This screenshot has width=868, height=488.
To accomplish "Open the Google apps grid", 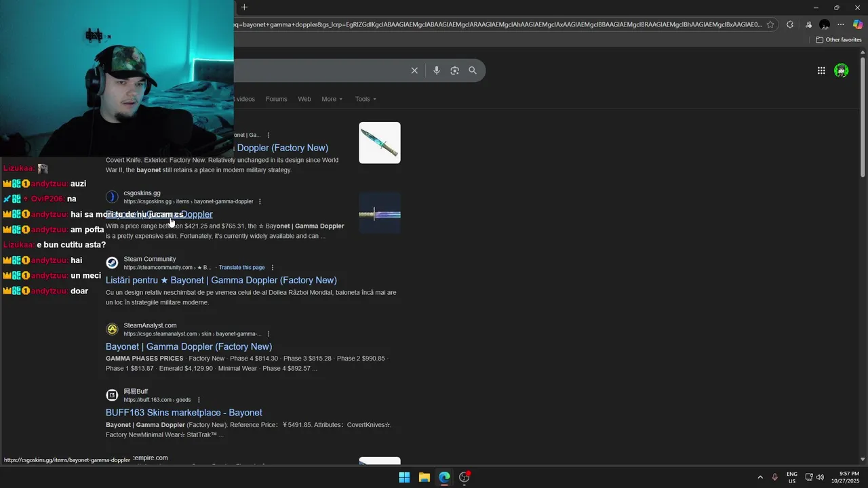I will [x=821, y=70].
